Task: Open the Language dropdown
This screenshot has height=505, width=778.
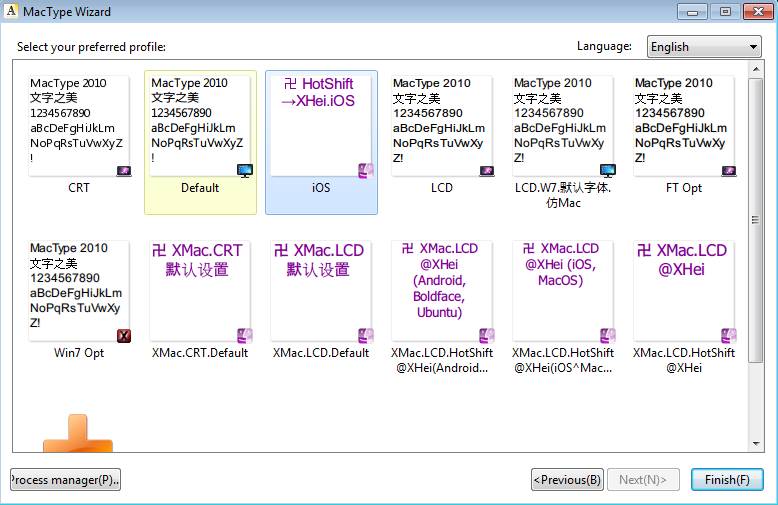Action: [704, 47]
